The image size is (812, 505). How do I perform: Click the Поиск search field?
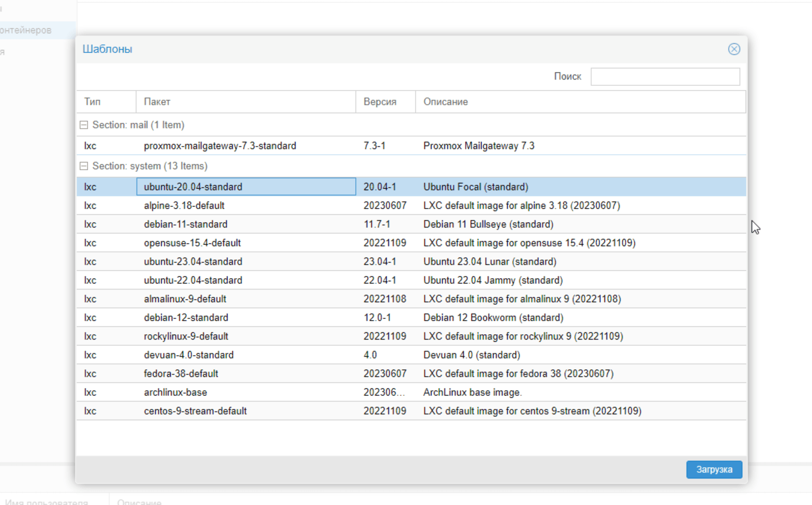click(x=665, y=77)
